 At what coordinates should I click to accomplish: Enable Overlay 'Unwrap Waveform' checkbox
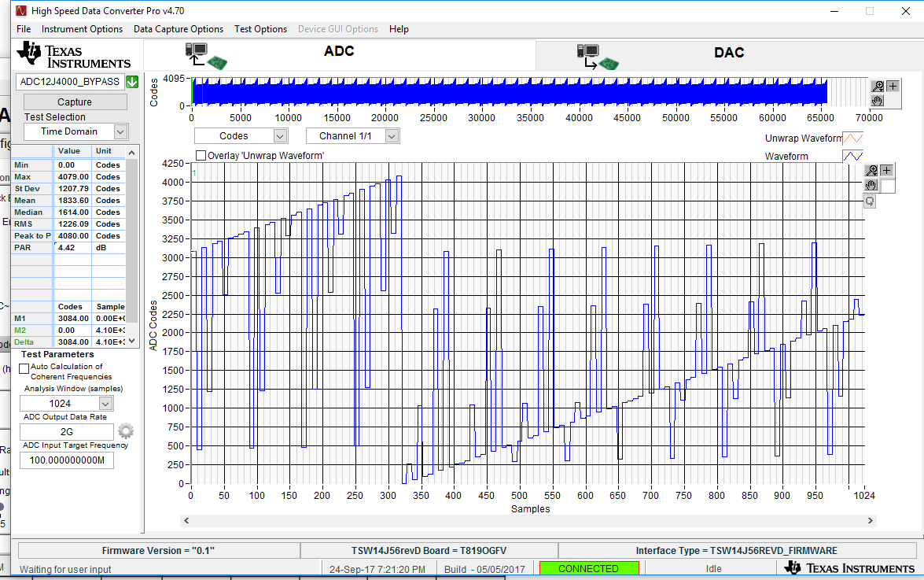click(201, 156)
